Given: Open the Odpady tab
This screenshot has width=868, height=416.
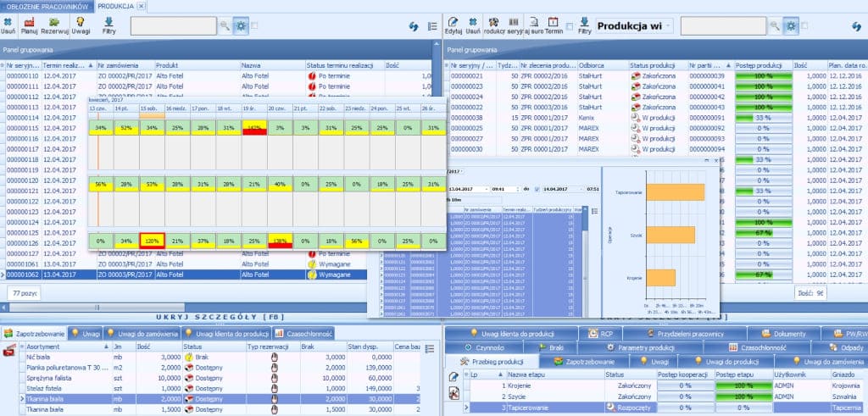Looking at the screenshot, I should click(840, 347).
